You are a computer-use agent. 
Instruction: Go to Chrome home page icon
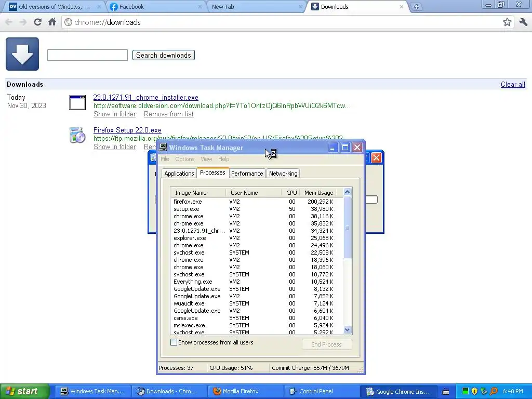pos(52,22)
